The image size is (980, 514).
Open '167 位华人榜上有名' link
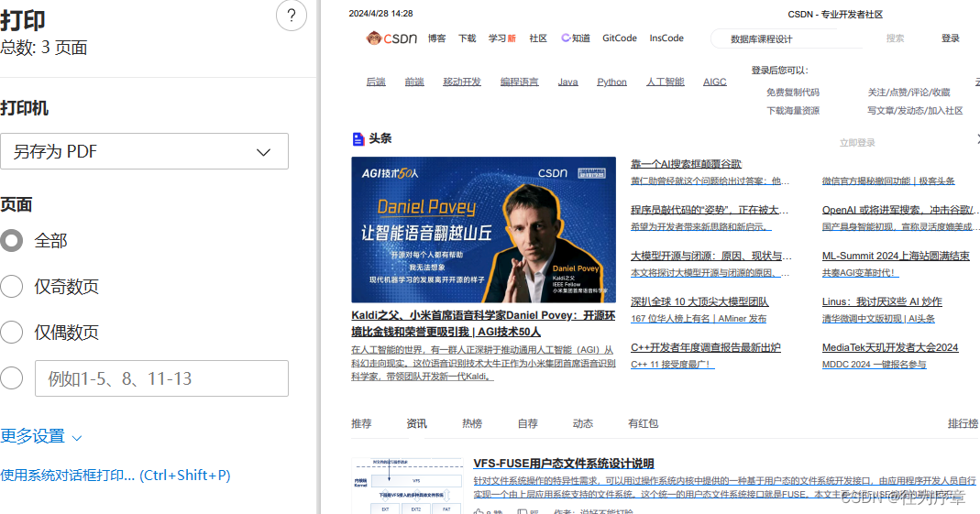click(699, 319)
